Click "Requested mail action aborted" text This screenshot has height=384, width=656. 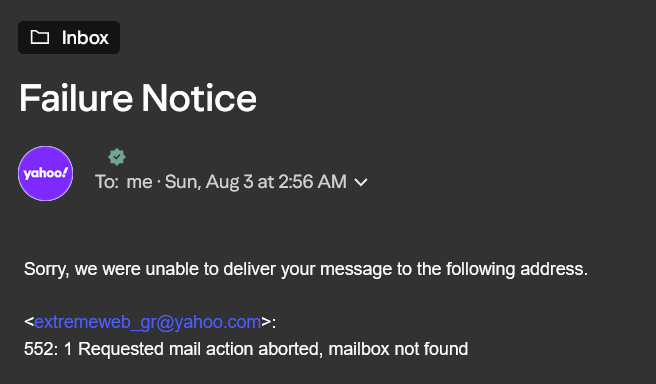pyautogui.click(x=200, y=349)
